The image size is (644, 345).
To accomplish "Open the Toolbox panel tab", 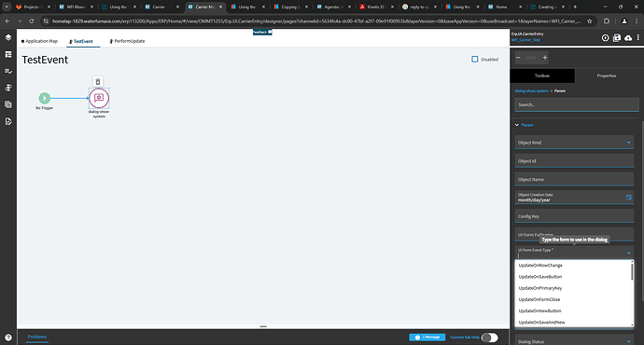I will click(x=542, y=76).
